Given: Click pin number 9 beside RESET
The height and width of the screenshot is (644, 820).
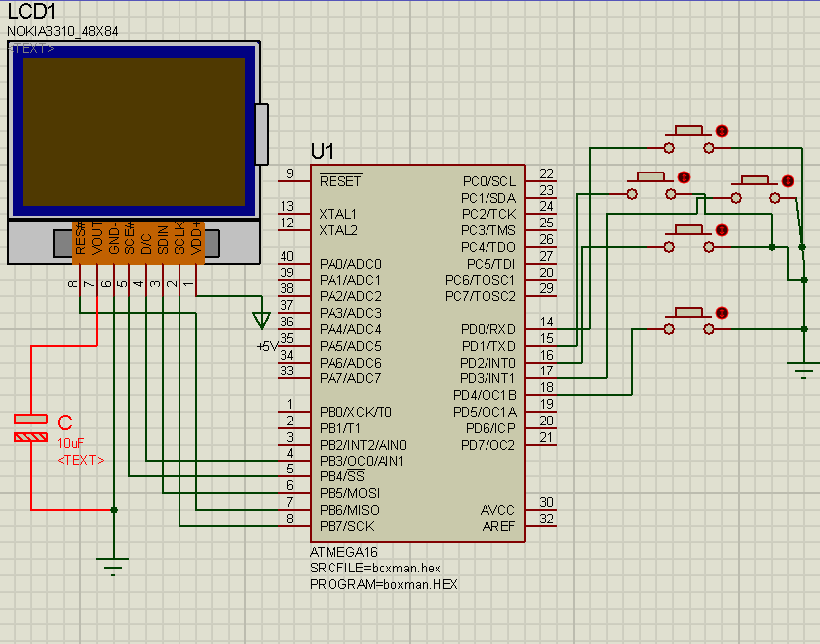Looking at the screenshot, I should pos(290,173).
